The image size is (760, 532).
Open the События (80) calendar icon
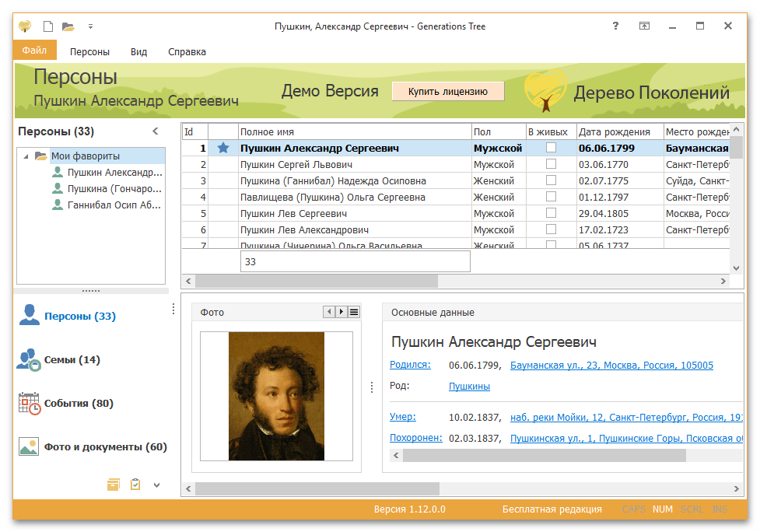point(30,404)
